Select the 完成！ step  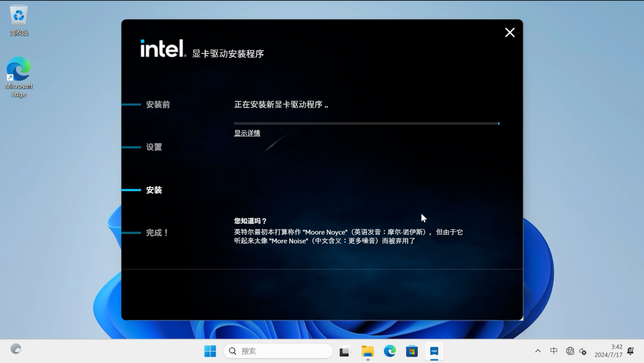tap(157, 233)
